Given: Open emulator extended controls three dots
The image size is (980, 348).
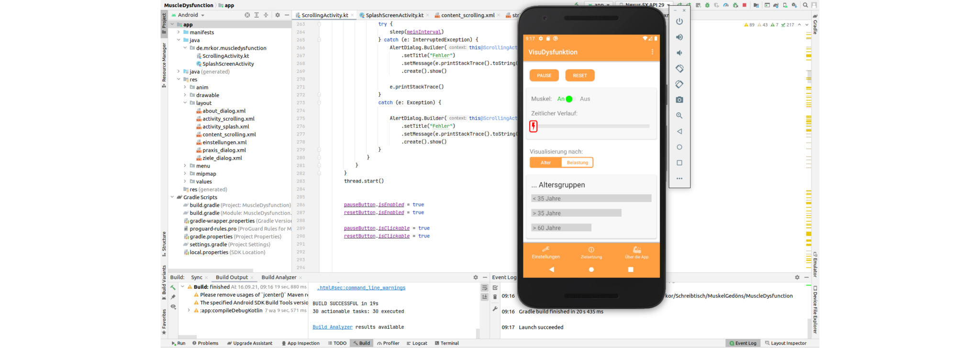Looking at the screenshot, I should (x=679, y=179).
